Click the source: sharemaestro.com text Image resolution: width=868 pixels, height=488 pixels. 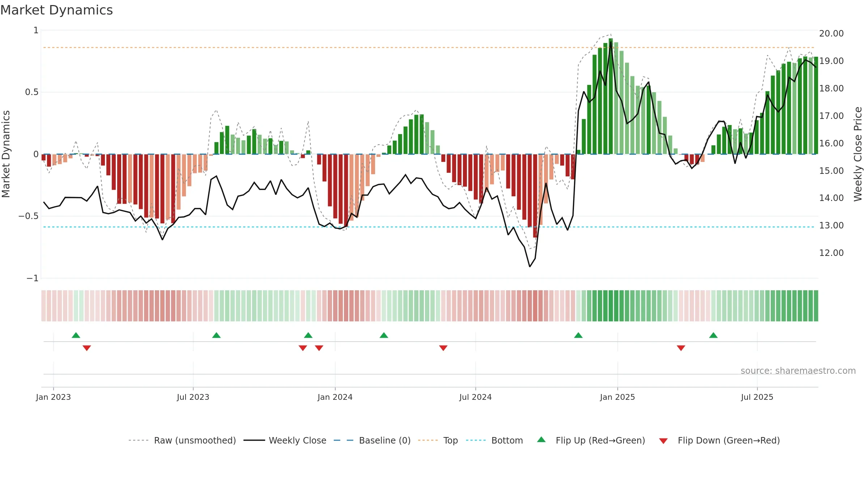pyautogui.click(x=798, y=371)
